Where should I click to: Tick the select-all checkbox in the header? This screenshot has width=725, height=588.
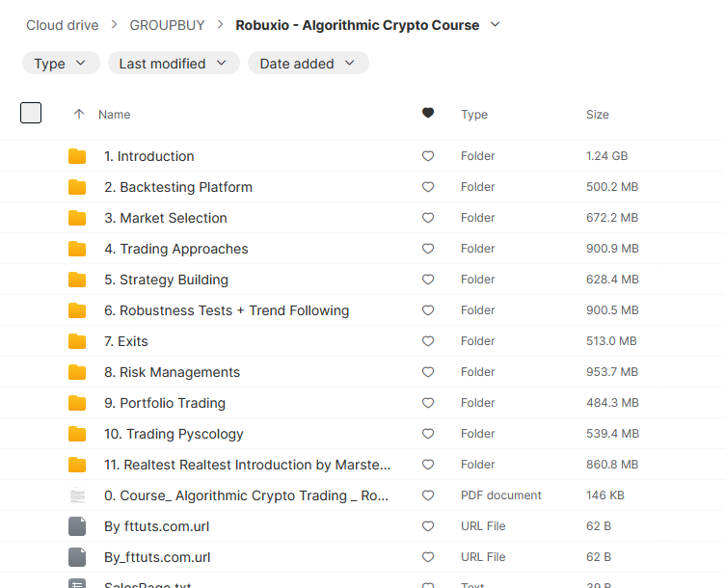coord(31,113)
